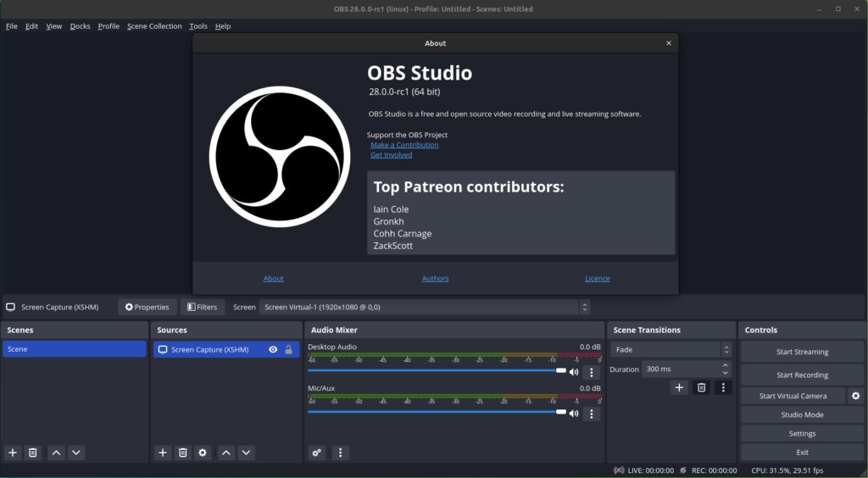This screenshot has width=868, height=478.
Task: Add a new scene with plus icon
Action: click(x=13, y=453)
